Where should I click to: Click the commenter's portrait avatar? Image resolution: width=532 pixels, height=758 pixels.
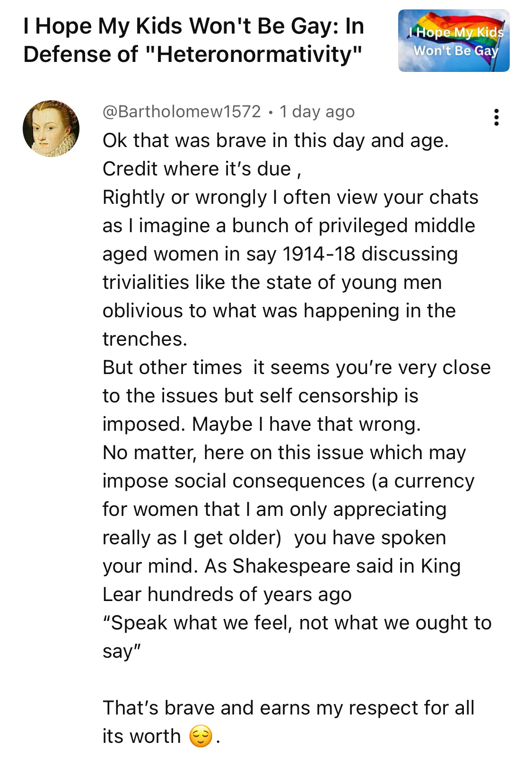pyautogui.click(x=51, y=129)
